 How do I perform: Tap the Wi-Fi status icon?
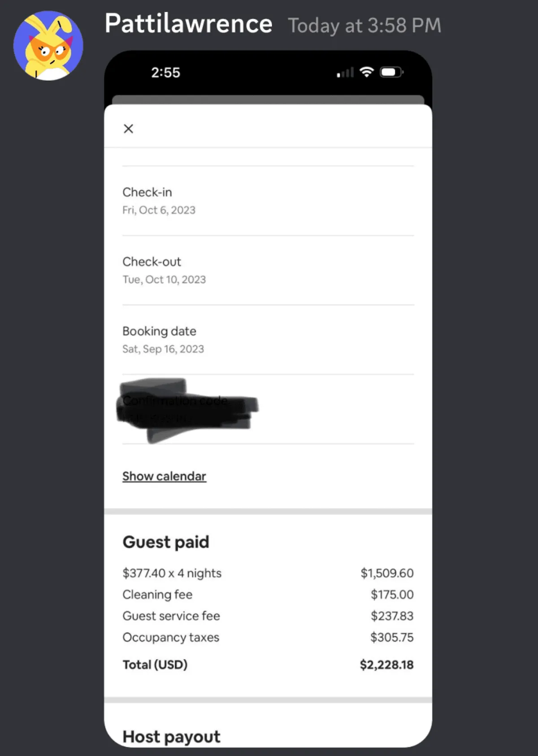click(367, 72)
